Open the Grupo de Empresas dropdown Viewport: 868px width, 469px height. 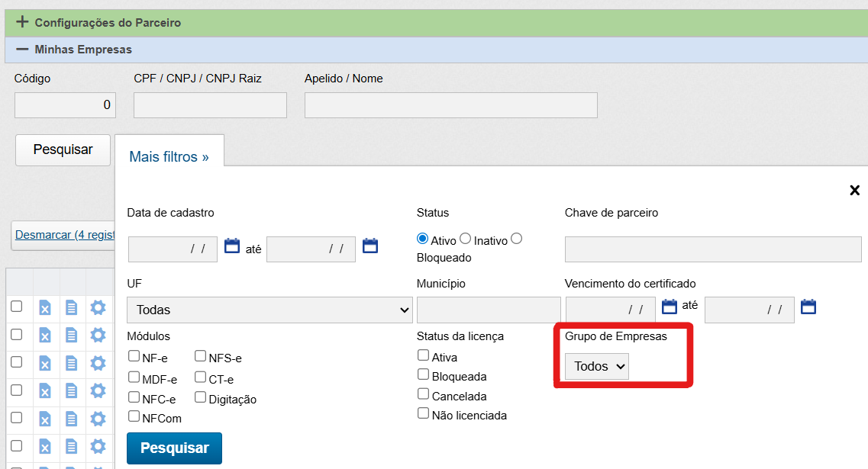point(596,366)
